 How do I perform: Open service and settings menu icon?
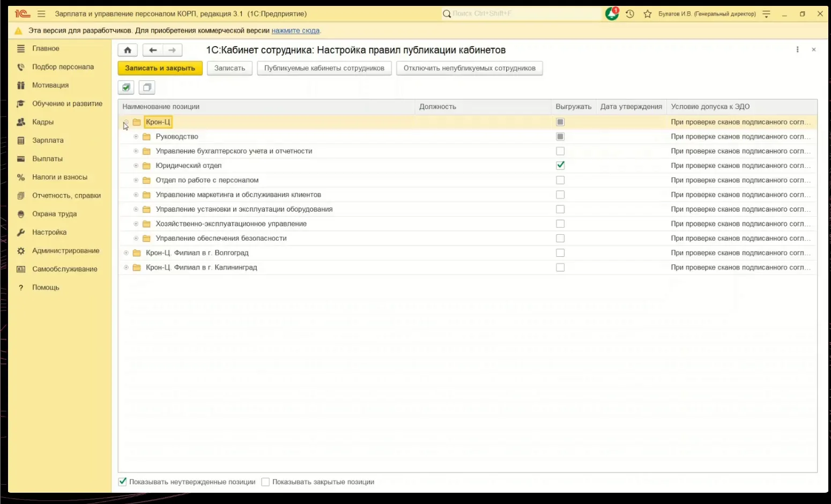point(766,14)
